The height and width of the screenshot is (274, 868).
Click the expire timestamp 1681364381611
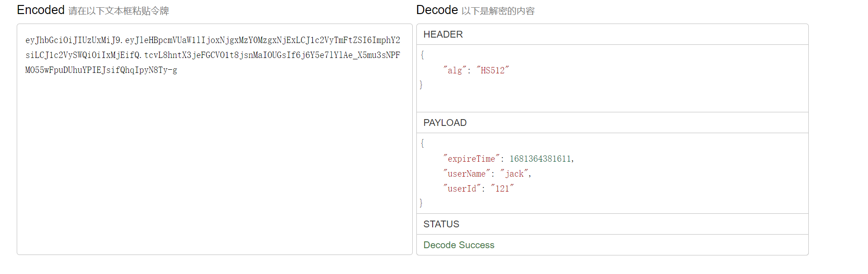point(540,159)
